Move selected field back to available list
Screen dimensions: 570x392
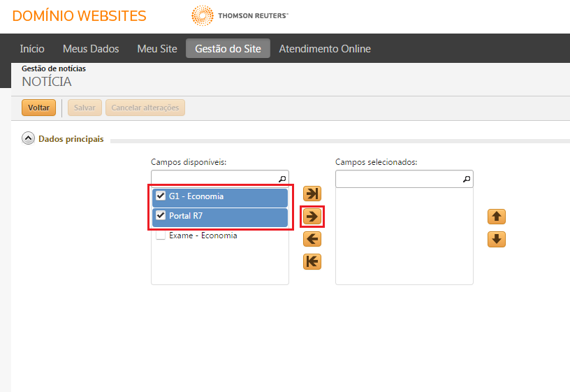click(312, 239)
